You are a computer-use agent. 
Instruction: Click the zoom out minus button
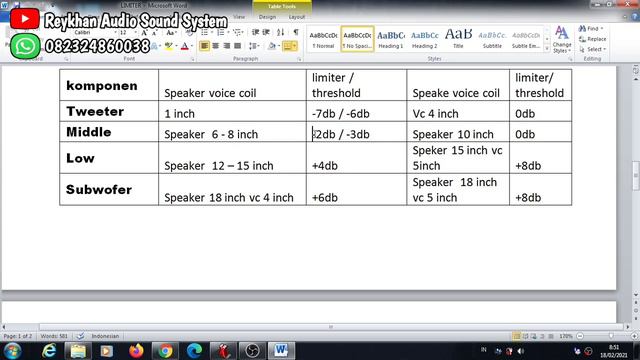(580, 336)
